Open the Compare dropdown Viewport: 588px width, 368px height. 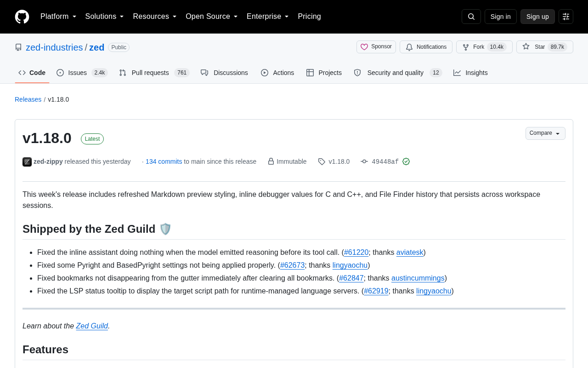tap(545, 133)
